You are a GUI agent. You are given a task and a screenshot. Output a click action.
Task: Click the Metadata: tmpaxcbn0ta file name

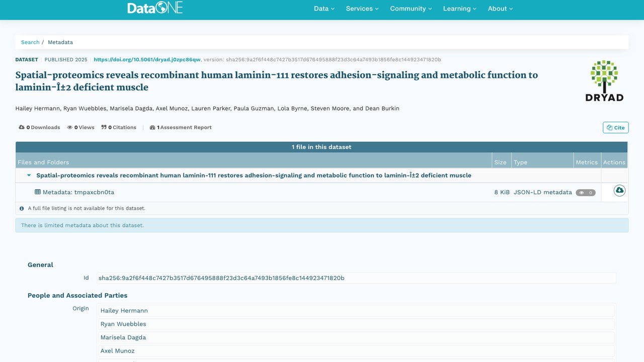coord(78,192)
